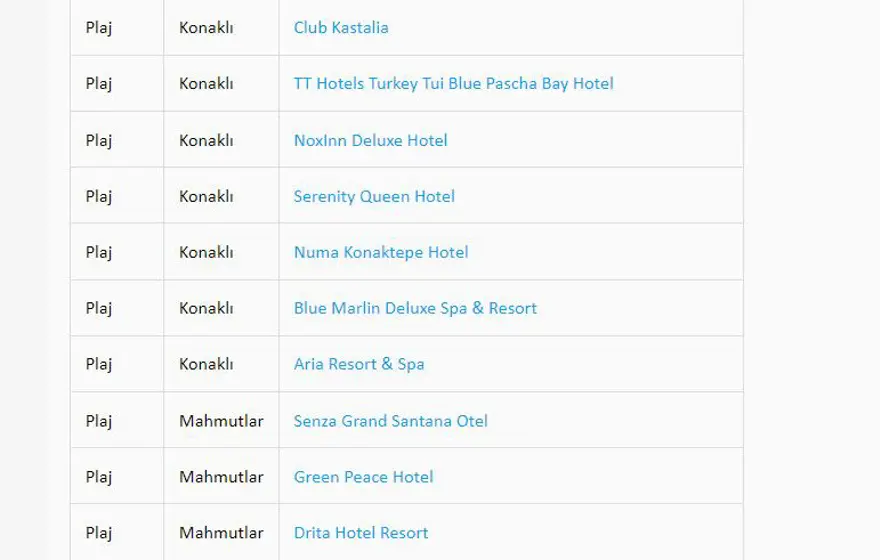Viewport: 880px width, 560px height.
Task: Follow the Blue Marlin Deluxe Spa & Resort link
Action: click(x=415, y=308)
